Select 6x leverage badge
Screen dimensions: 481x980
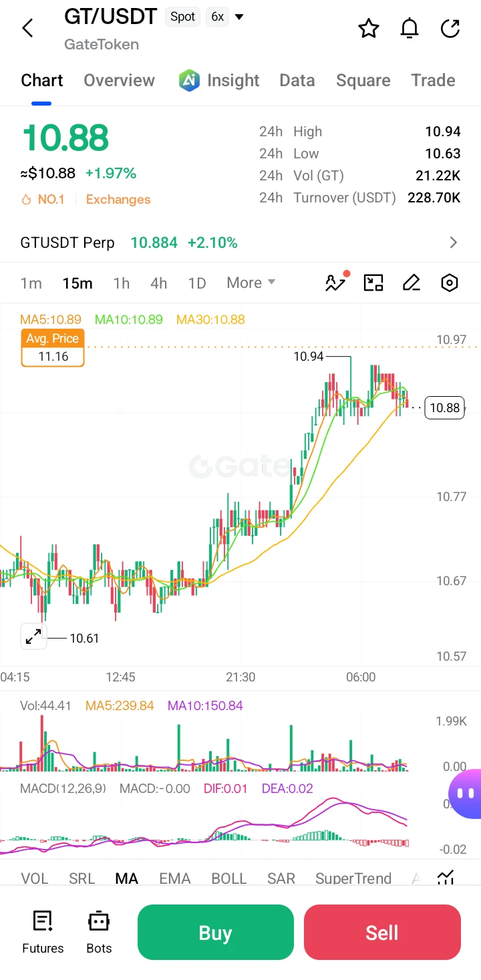[x=217, y=17]
